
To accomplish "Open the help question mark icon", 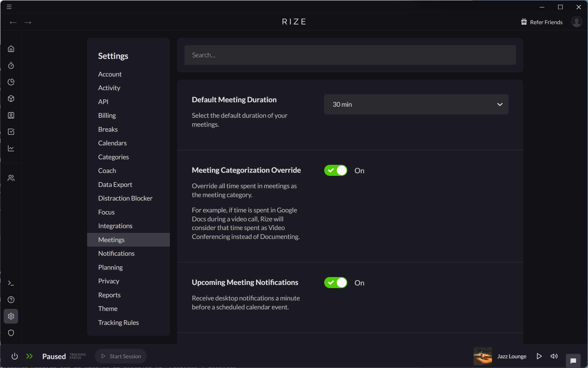I will 11,299.
